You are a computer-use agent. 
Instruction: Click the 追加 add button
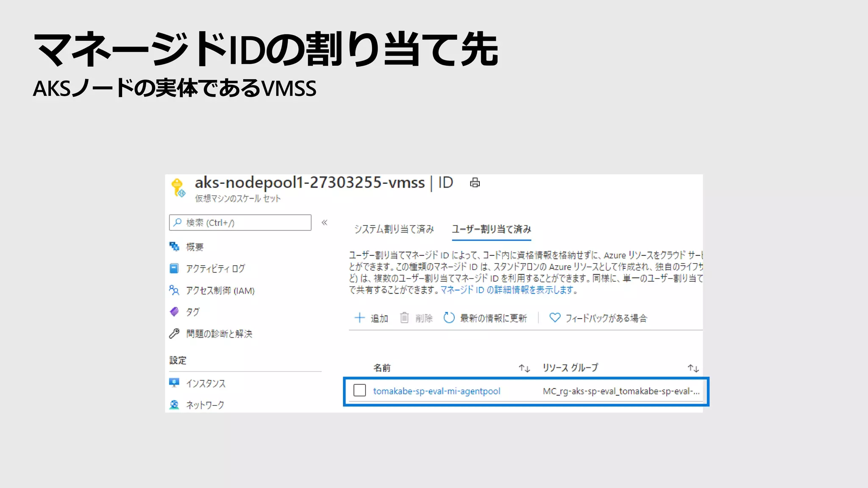(x=371, y=318)
